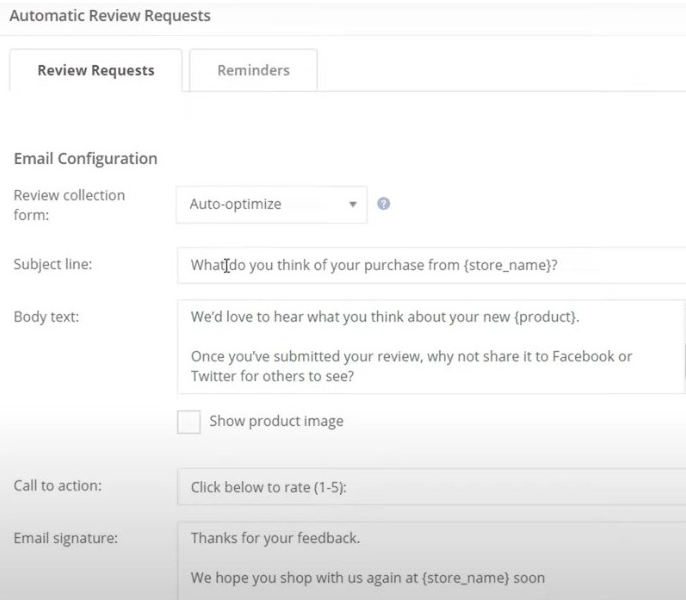Click the {product} placeholder in body text

click(544, 317)
